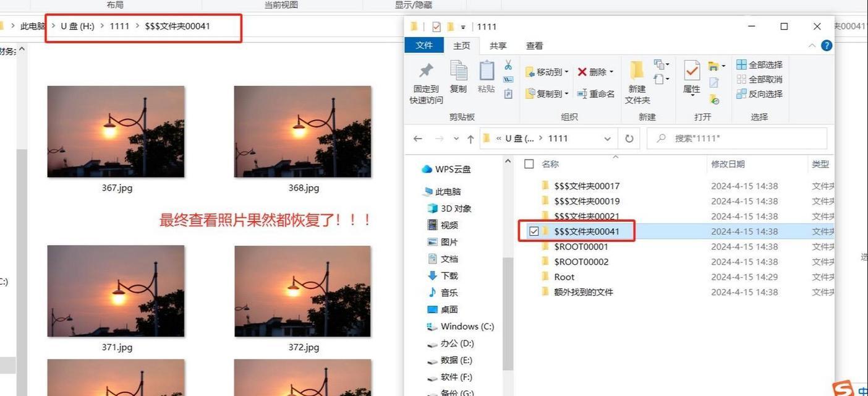Open the 文件 menu tab
868x396 pixels.
[424, 45]
